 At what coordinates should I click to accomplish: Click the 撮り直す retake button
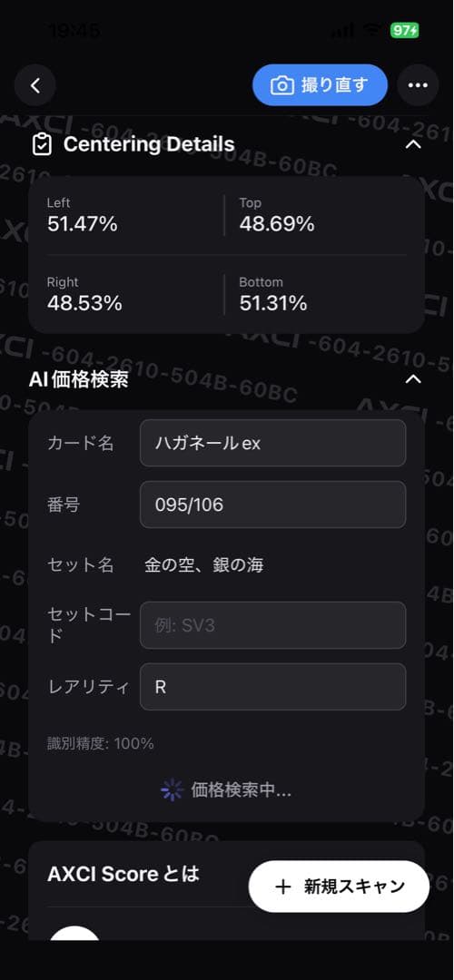(321, 85)
